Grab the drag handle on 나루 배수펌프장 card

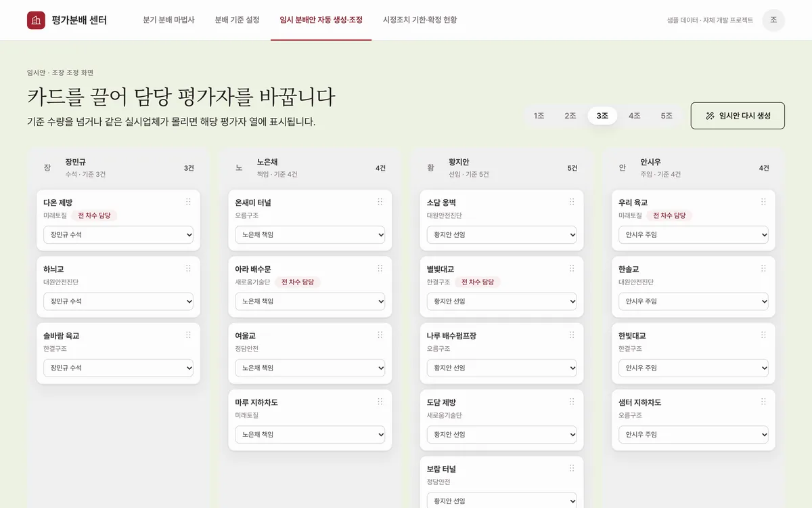tap(572, 335)
